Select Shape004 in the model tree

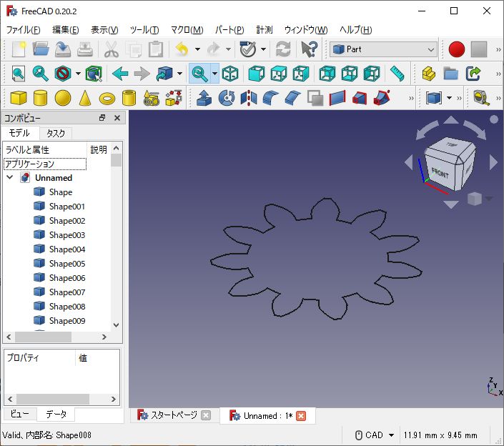[x=67, y=249]
